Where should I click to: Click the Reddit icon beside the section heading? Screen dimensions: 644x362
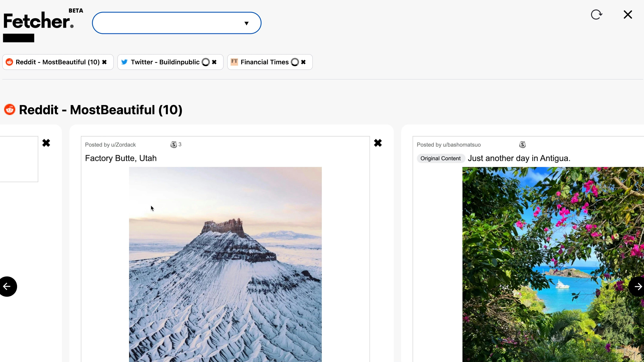pos(10,109)
